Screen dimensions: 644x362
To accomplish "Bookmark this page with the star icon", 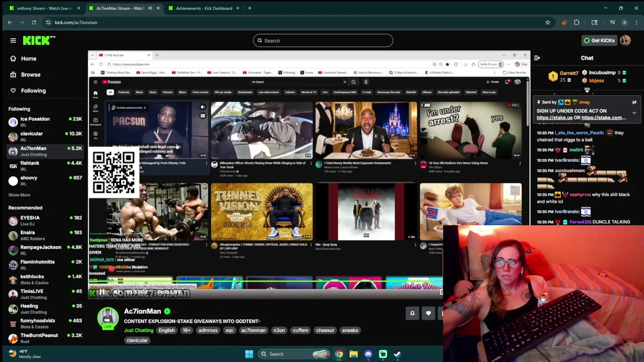I will [547, 23].
